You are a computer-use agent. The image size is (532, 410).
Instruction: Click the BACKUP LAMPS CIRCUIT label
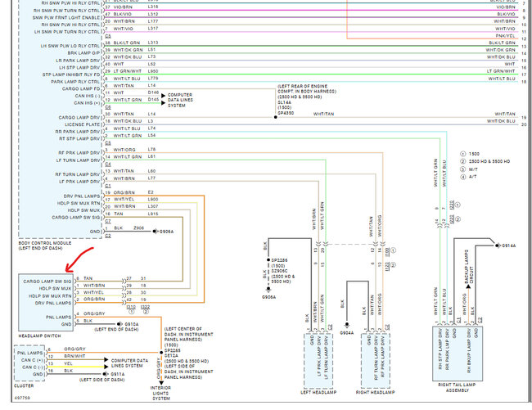click(x=469, y=267)
